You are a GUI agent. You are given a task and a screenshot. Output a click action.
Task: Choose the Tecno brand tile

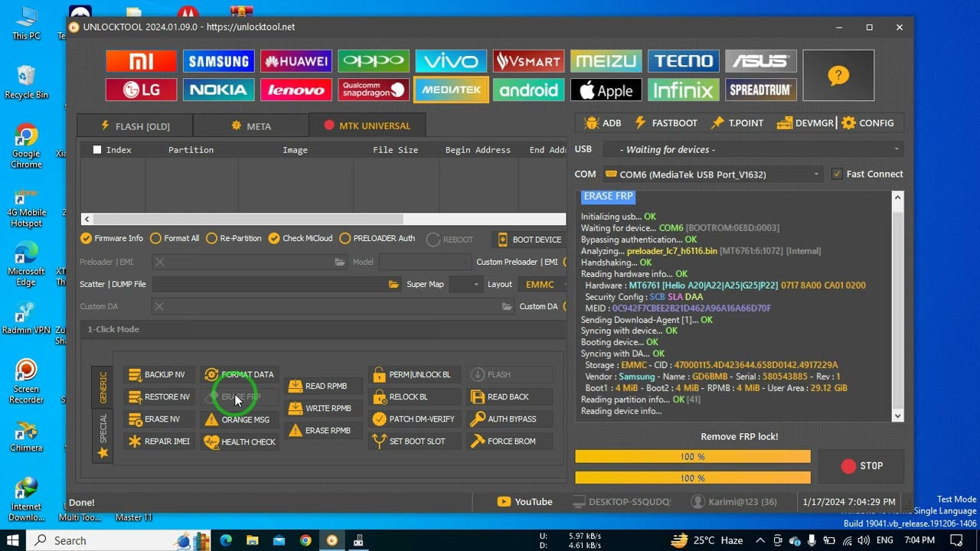pos(683,61)
